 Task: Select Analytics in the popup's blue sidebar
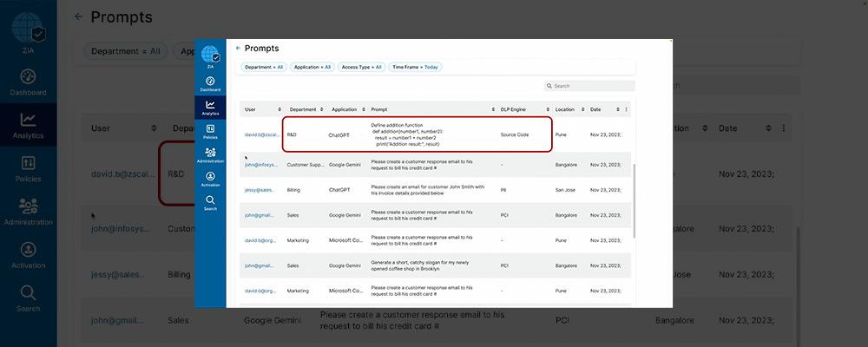[x=210, y=108]
